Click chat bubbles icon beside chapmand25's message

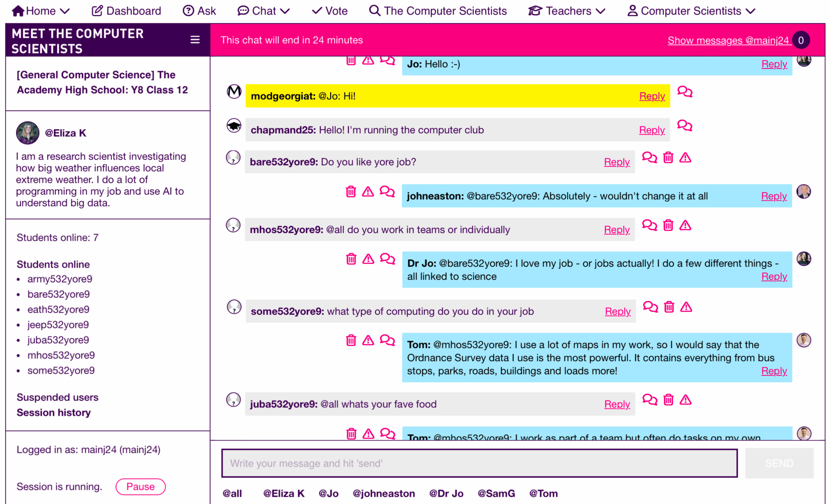pyautogui.click(x=684, y=125)
